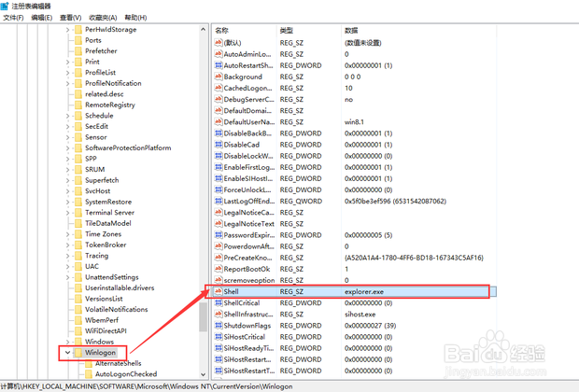The image size is (579, 392).
Task: Select the UAC folder icon
Action: click(78, 267)
